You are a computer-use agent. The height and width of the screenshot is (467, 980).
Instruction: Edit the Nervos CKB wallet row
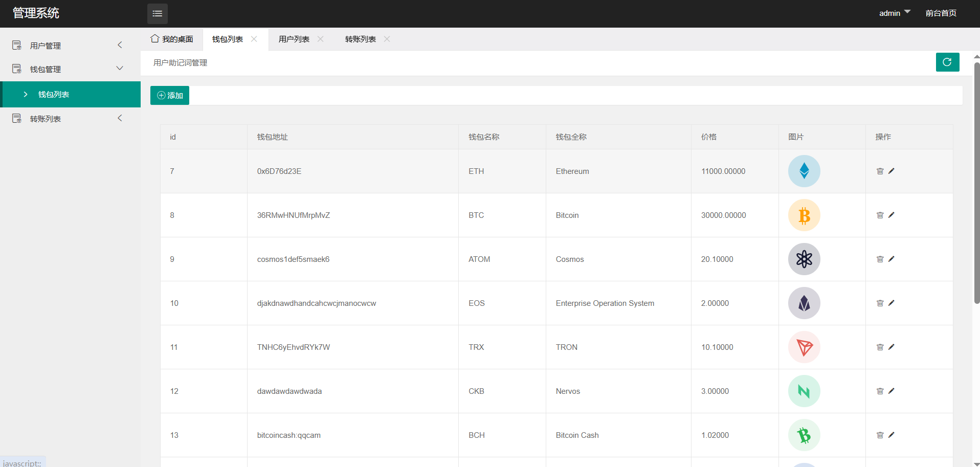point(891,391)
